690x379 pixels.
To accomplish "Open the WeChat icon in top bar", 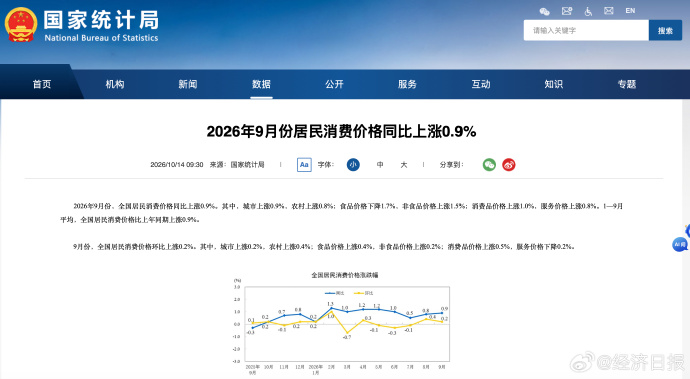I will (x=544, y=11).
